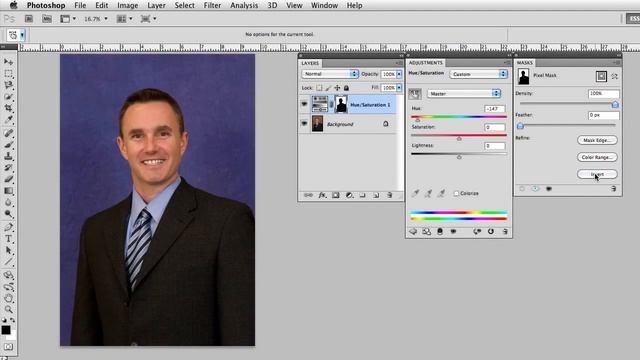Select the Brush tool
Image resolution: width=640 pixels, height=360 pixels.
(x=8, y=144)
